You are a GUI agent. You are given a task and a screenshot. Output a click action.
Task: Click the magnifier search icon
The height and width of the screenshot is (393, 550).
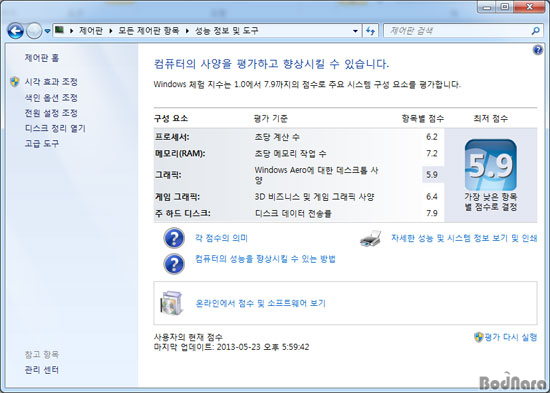click(x=535, y=31)
